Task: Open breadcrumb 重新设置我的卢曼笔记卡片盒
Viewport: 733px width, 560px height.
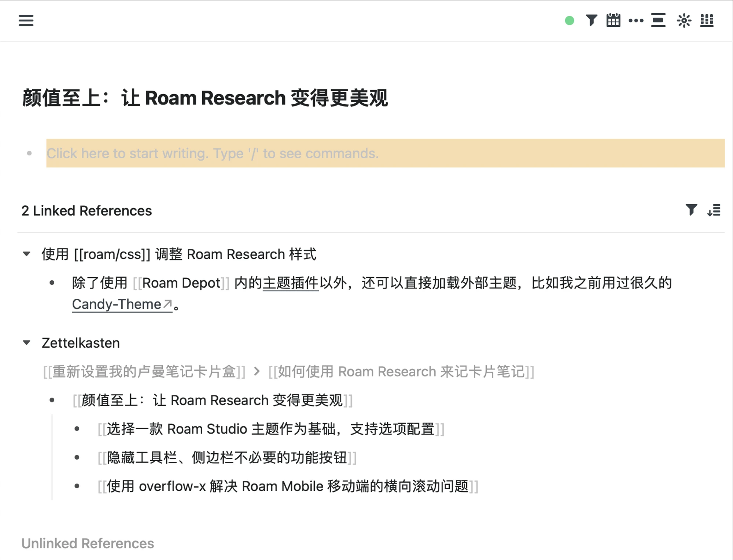Action: 144,372
